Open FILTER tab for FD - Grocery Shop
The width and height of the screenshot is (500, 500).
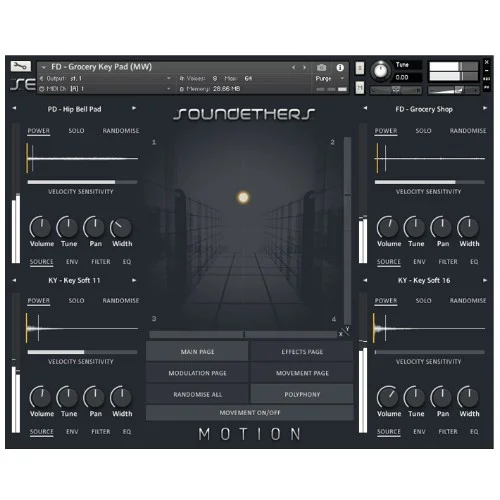448,262
